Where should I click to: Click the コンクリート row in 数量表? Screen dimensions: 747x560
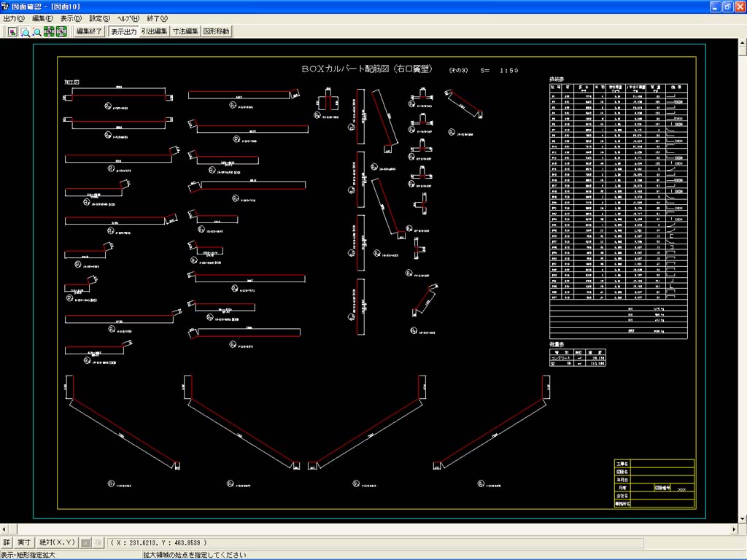tap(578, 358)
